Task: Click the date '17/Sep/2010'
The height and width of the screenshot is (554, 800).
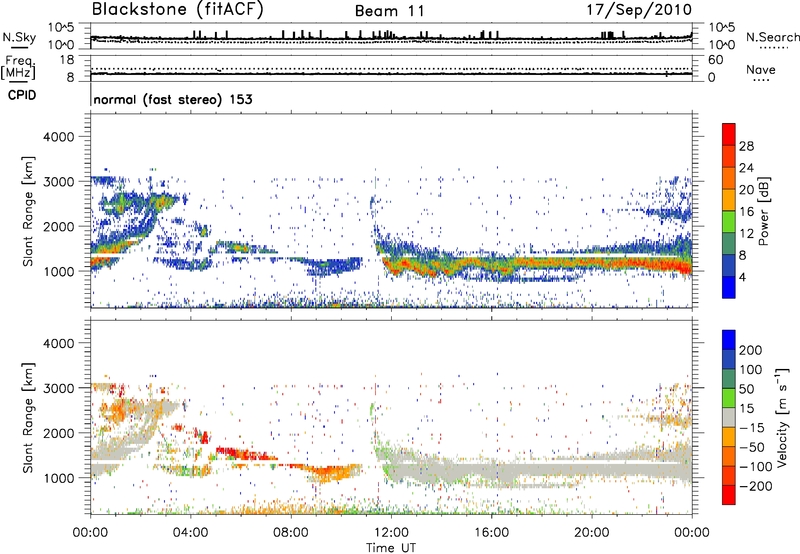Action: coord(639,10)
